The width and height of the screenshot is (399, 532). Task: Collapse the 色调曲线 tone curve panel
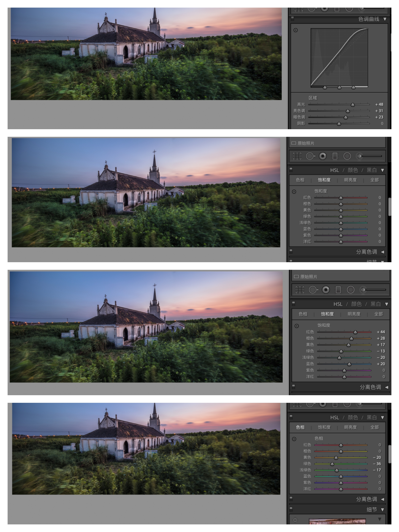click(385, 19)
